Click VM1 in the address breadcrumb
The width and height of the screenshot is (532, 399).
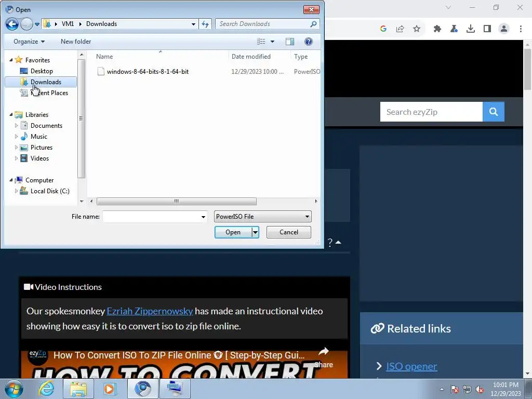[68, 24]
